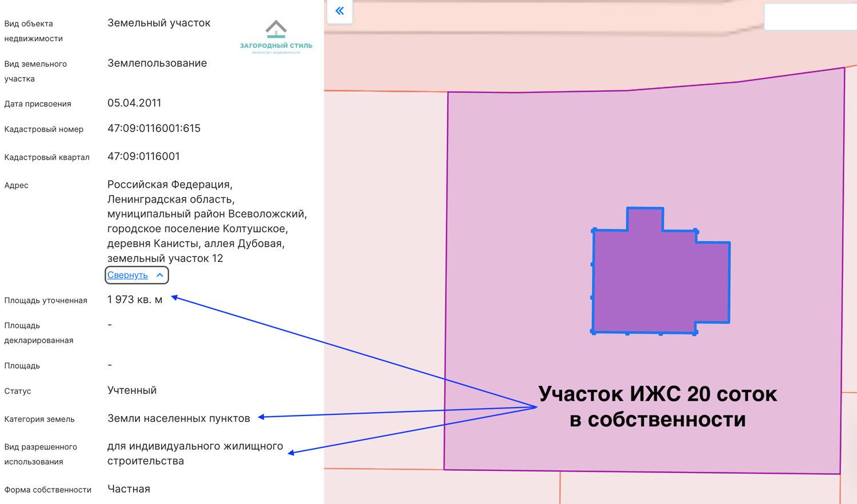Select the Статус row labeled Учтенный

pyautogui.click(x=131, y=390)
